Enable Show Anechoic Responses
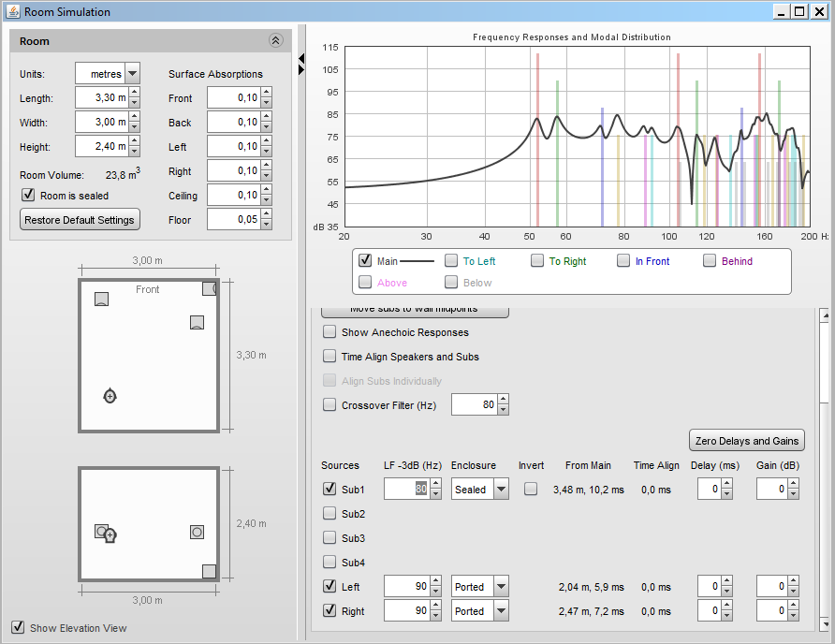 click(x=330, y=332)
